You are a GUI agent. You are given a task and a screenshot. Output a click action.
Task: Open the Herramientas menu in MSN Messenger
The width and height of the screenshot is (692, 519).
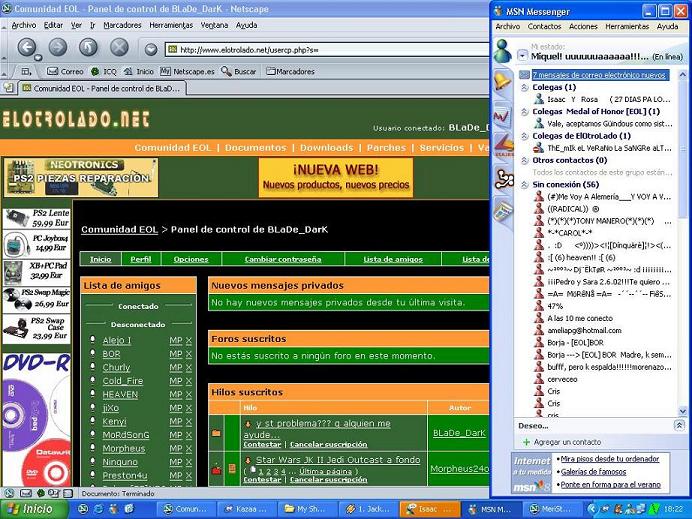[627, 27]
